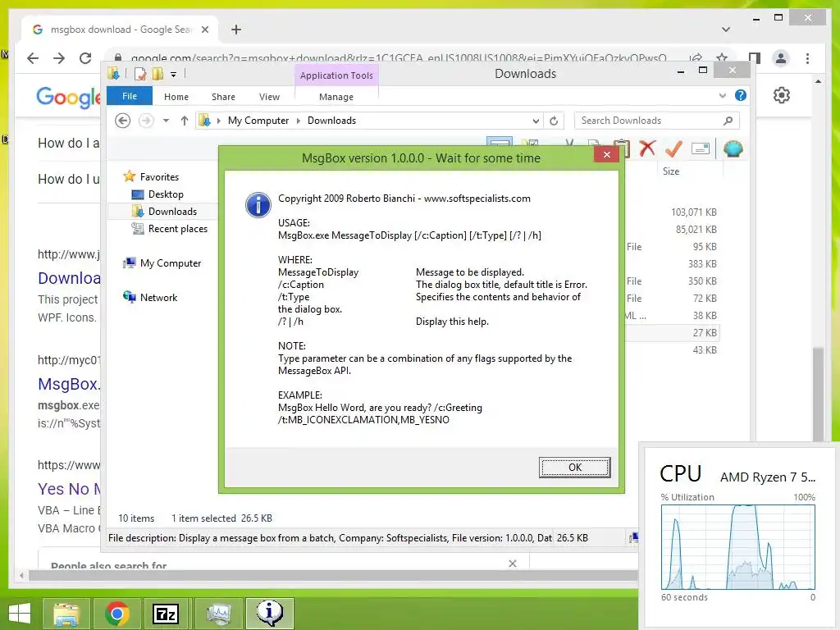Open the View ribbon tab in Explorer

click(x=269, y=97)
